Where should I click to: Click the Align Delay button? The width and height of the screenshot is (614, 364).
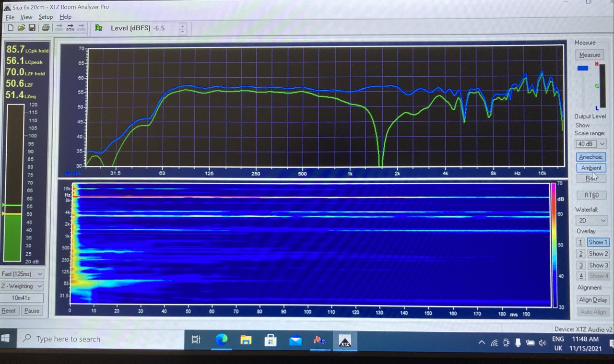[593, 300]
